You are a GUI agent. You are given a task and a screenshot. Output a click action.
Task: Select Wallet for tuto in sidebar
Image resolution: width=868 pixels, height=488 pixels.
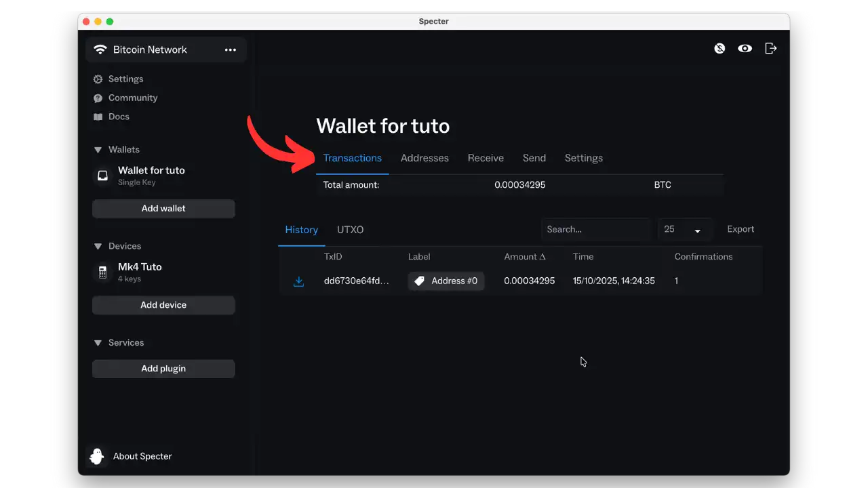(151, 176)
